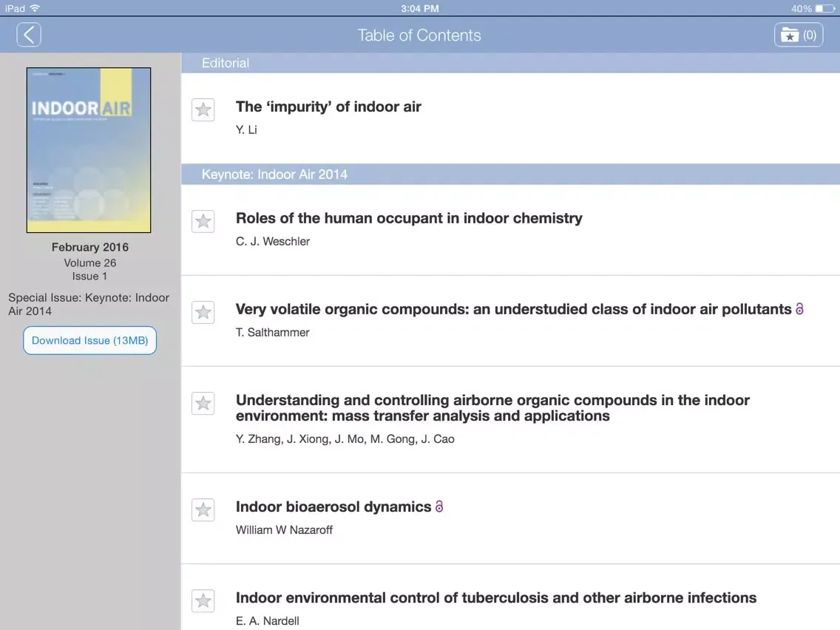
Task: Star the 'Very volatile organic compounds' article
Action: click(203, 312)
